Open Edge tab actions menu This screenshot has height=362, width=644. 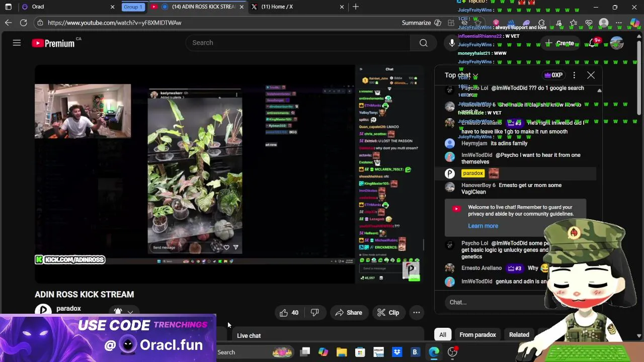[x=8, y=7]
